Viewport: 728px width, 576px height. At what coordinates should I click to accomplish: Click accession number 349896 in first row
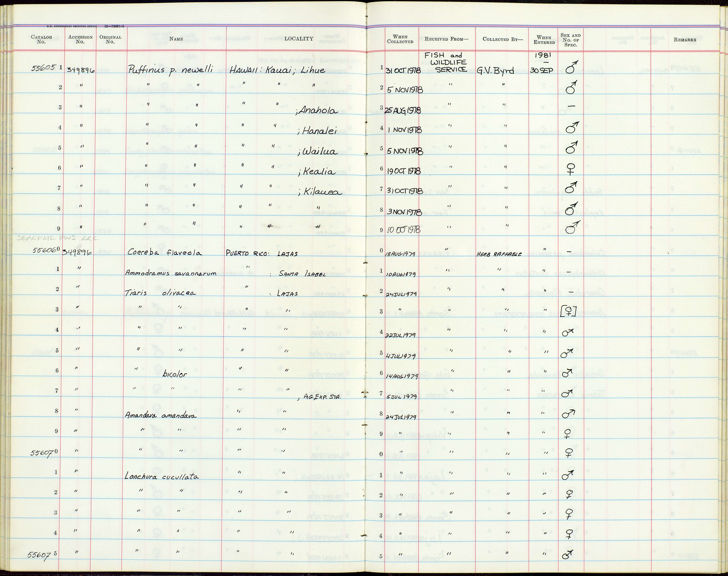tap(81, 71)
